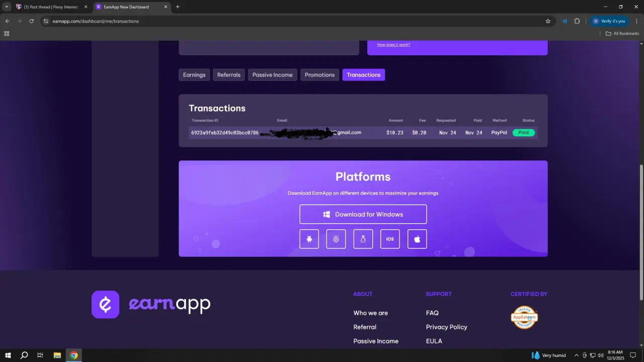This screenshot has height=362, width=644.
Task: Click the EarnApp footer logo
Action: [151, 304]
